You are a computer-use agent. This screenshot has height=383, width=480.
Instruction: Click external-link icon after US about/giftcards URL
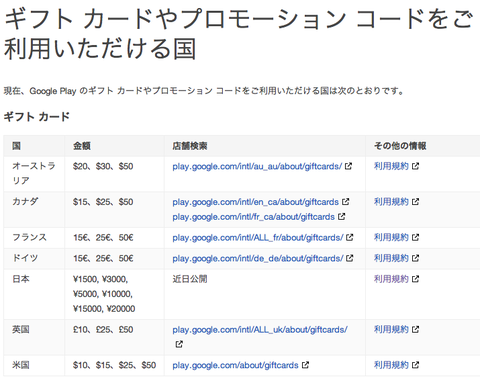coord(305,365)
